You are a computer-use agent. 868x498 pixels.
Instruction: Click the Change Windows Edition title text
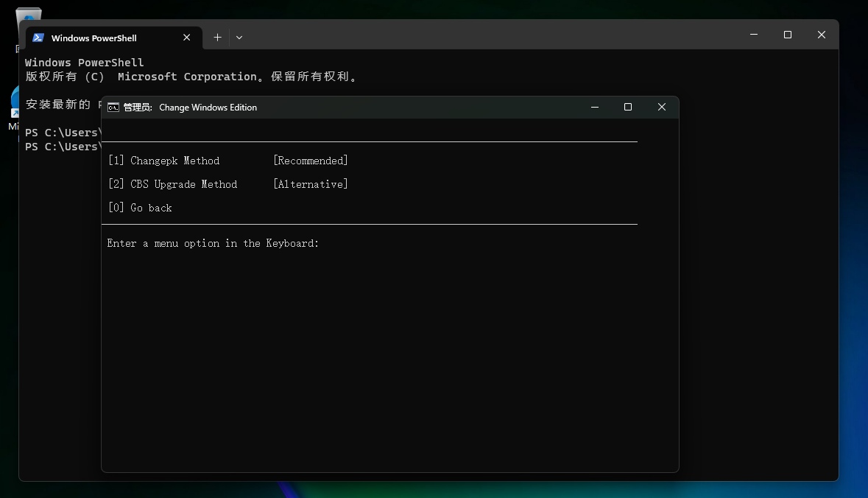(x=208, y=108)
